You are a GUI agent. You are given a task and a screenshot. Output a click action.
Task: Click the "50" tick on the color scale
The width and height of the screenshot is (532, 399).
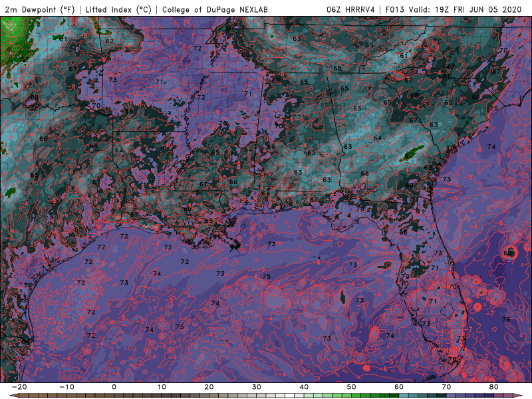coord(352,387)
